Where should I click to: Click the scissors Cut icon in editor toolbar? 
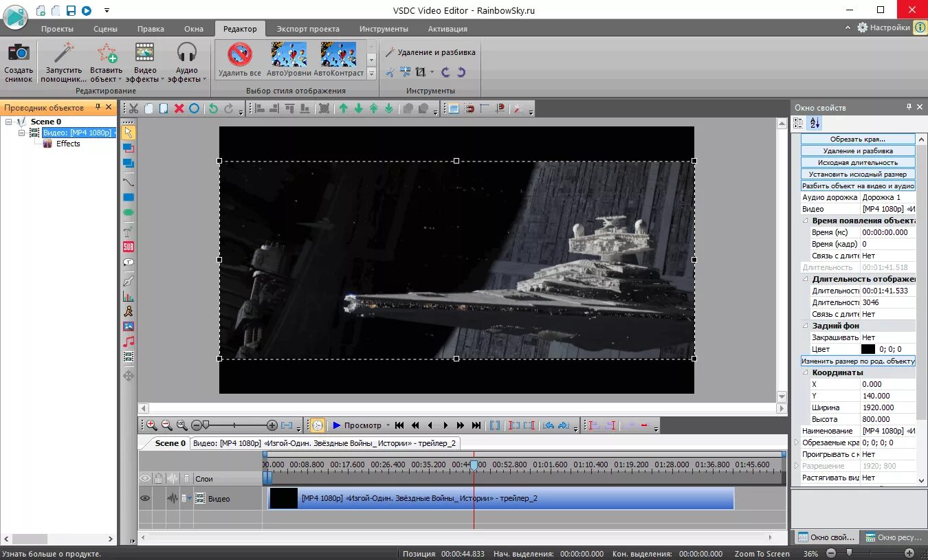pos(133,109)
